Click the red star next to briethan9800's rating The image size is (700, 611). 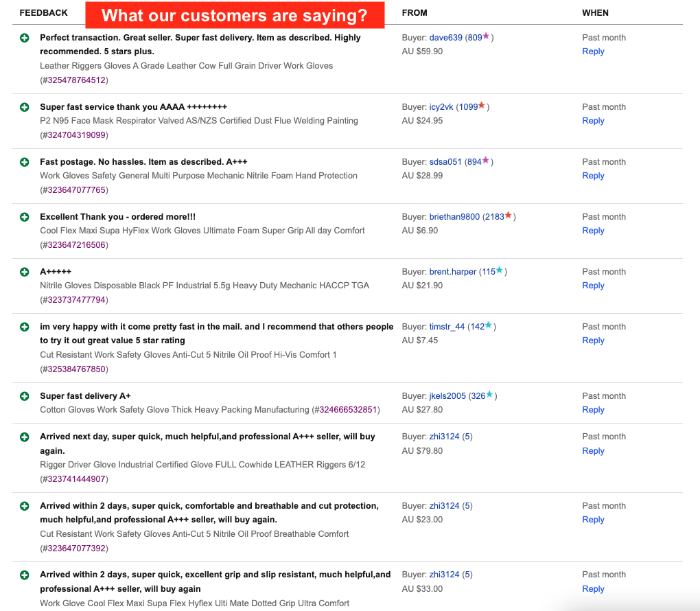point(508,216)
